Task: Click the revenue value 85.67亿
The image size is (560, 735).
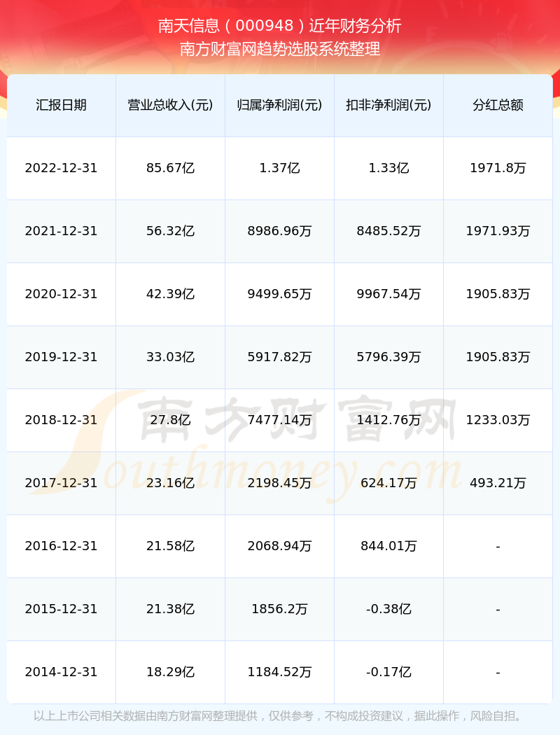Action: click(x=171, y=168)
